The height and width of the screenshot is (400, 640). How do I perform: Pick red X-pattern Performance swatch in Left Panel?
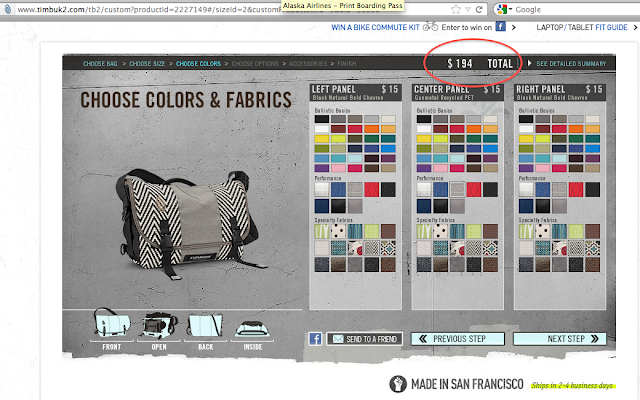click(371, 189)
